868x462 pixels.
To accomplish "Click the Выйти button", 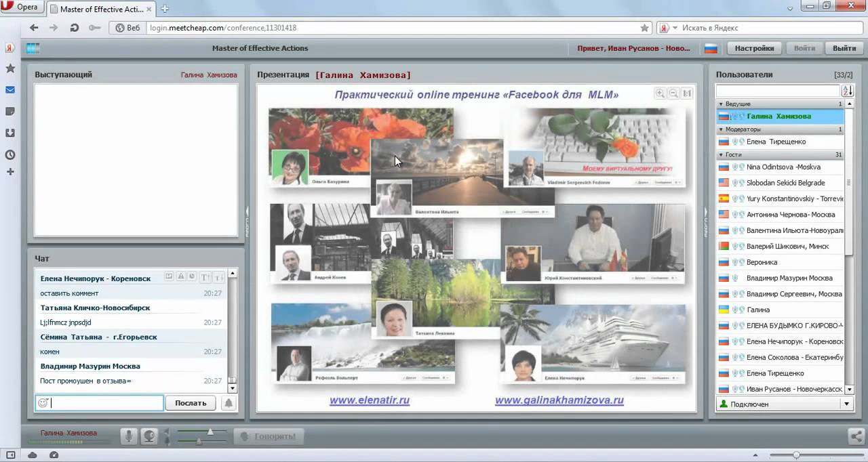I will pos(844,48).
